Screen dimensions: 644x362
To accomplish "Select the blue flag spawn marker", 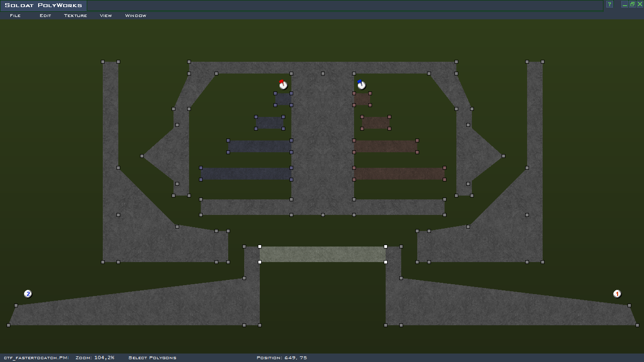I will tap(361, 85).
